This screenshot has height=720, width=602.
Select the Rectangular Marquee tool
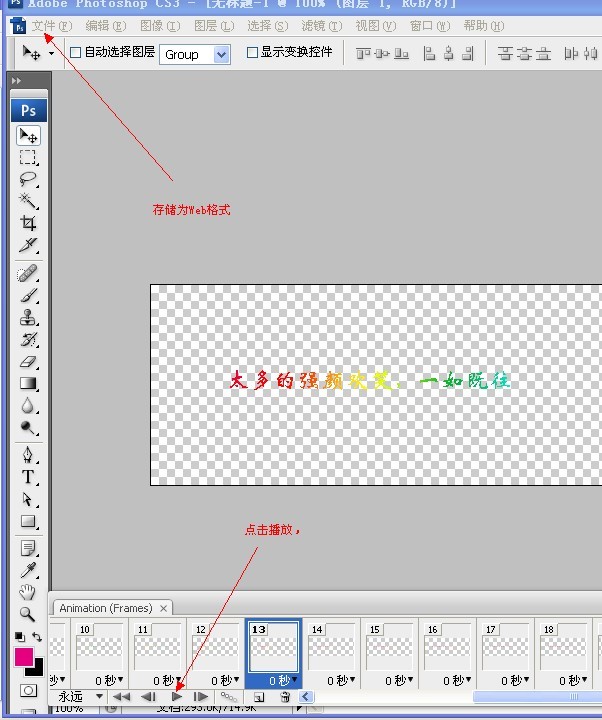tap(28, 157)
